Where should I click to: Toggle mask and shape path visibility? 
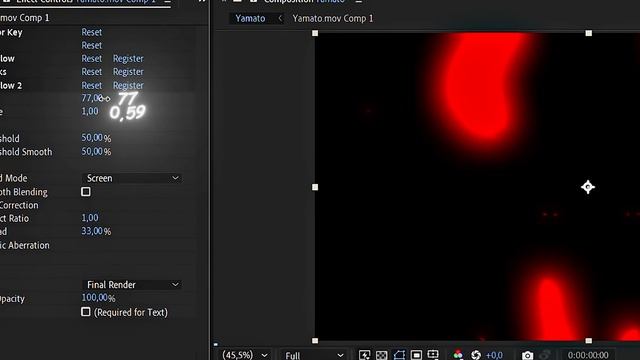pos(399,355)
